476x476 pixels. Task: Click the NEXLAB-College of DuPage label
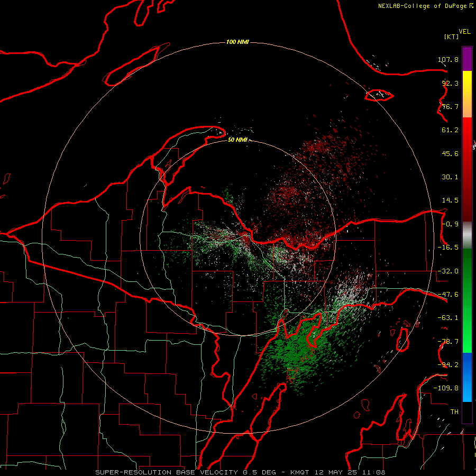[x=423, y=6]
